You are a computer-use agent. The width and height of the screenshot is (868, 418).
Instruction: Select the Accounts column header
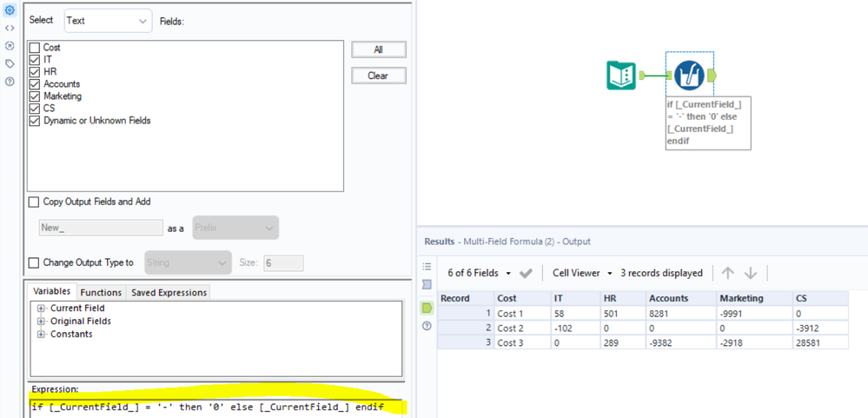point(681,298)
